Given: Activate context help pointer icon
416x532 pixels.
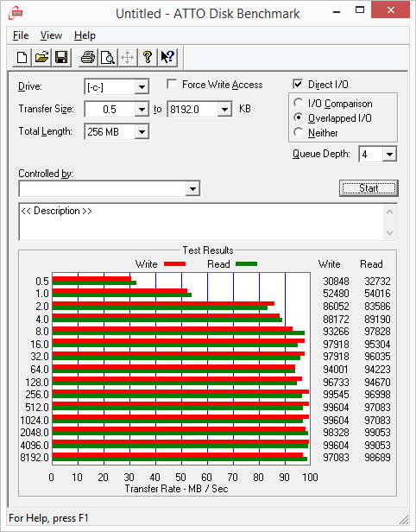Looking at the screenshot, I should pyautogui.click(x=167, y=57).
